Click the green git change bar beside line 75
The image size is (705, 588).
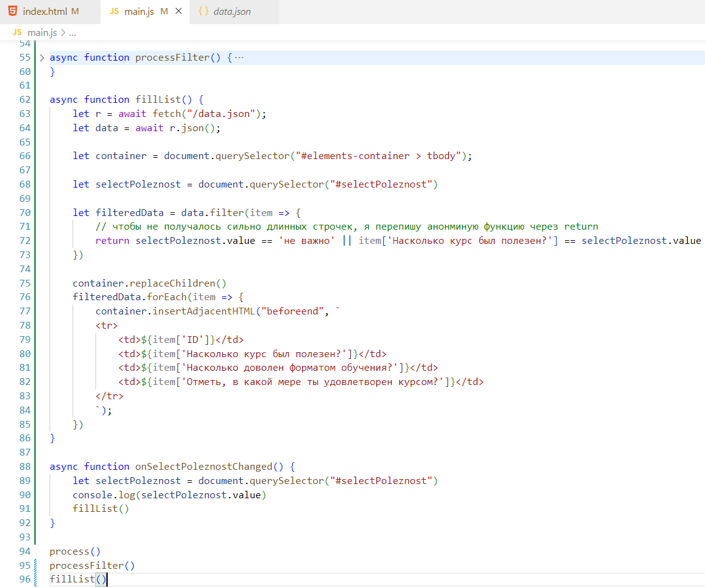tap(36, 283)
